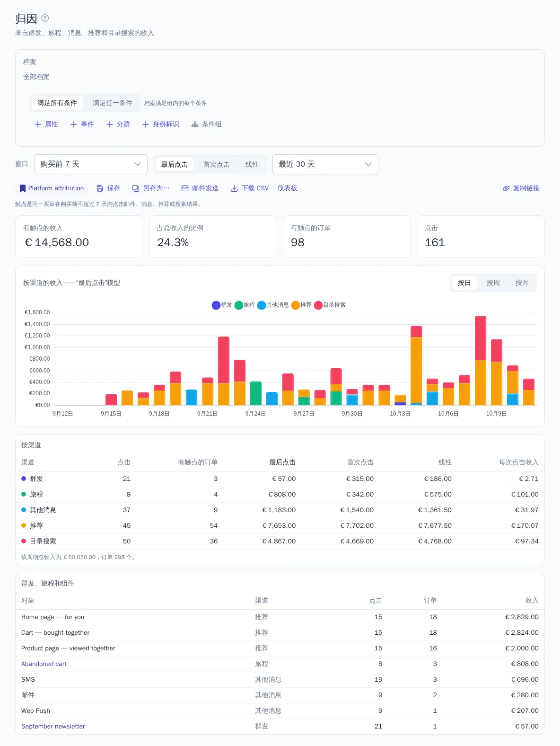Switch condition mode to 满足任一条件
The width and height of the screenshot is (560, 746).
click(x=113, y=103)
